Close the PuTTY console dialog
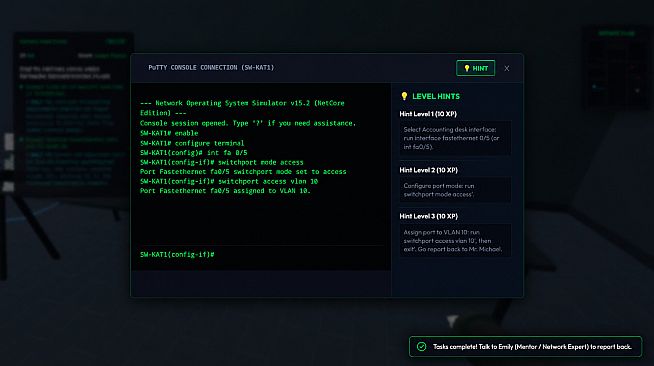Image resolution: width=654 pixels, height=366 pixels. point(506,68)
